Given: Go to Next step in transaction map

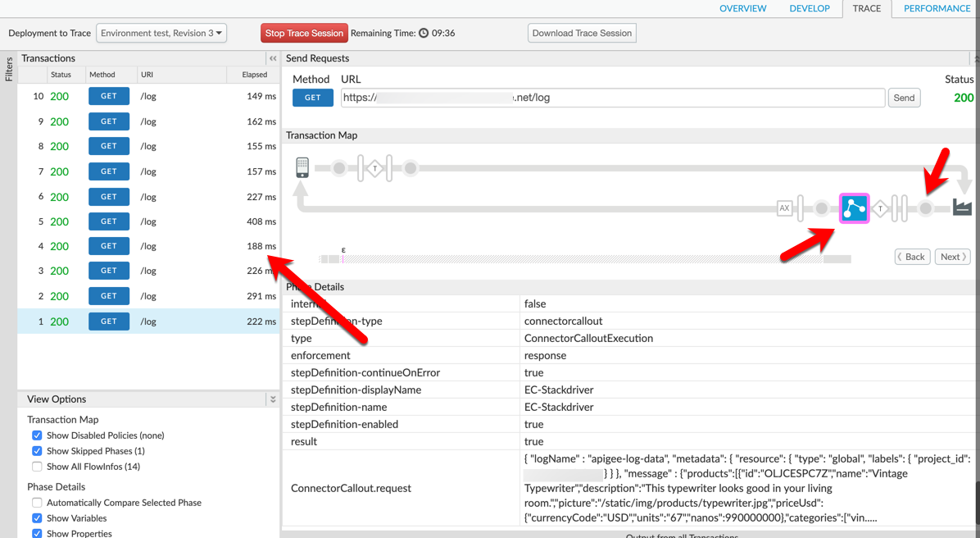Looking at the screenshot, I should (952, 257).
